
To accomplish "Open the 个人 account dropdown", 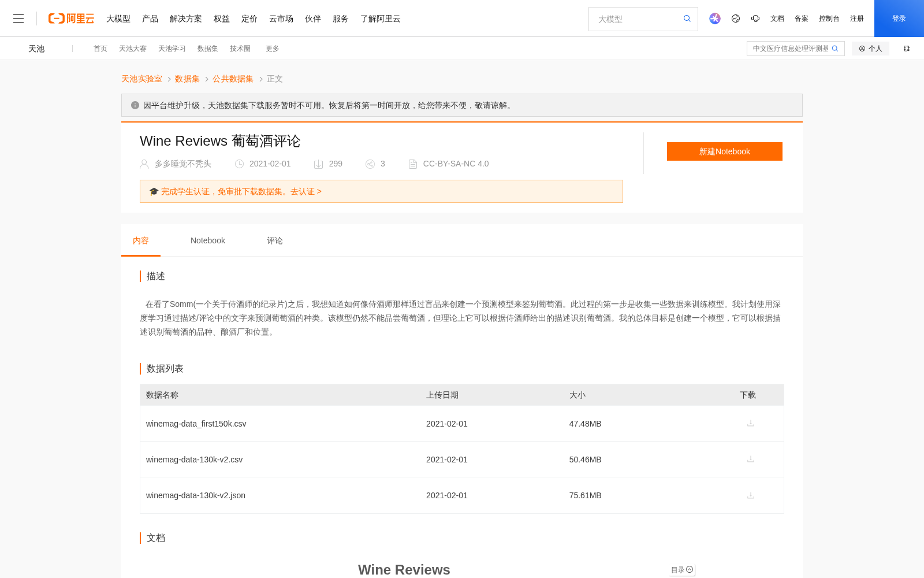I will tap(870, 49).
